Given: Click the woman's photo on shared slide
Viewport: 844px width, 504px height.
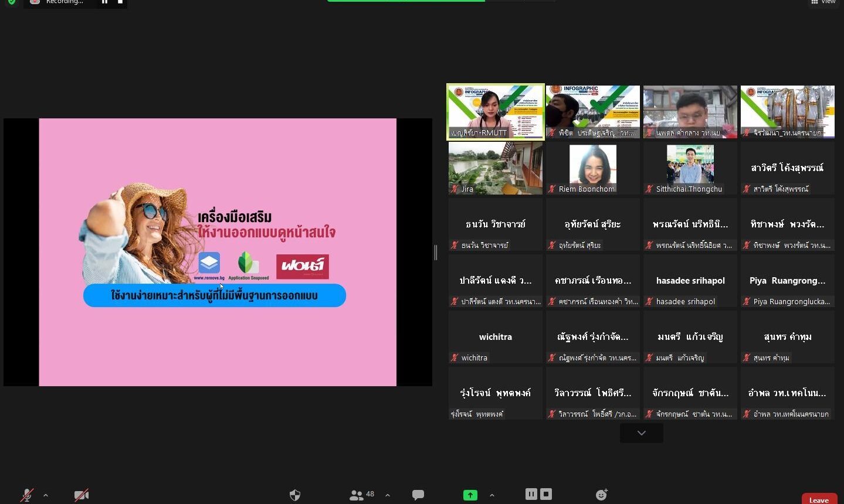Looking at the screenshot, I should point(140,233).
